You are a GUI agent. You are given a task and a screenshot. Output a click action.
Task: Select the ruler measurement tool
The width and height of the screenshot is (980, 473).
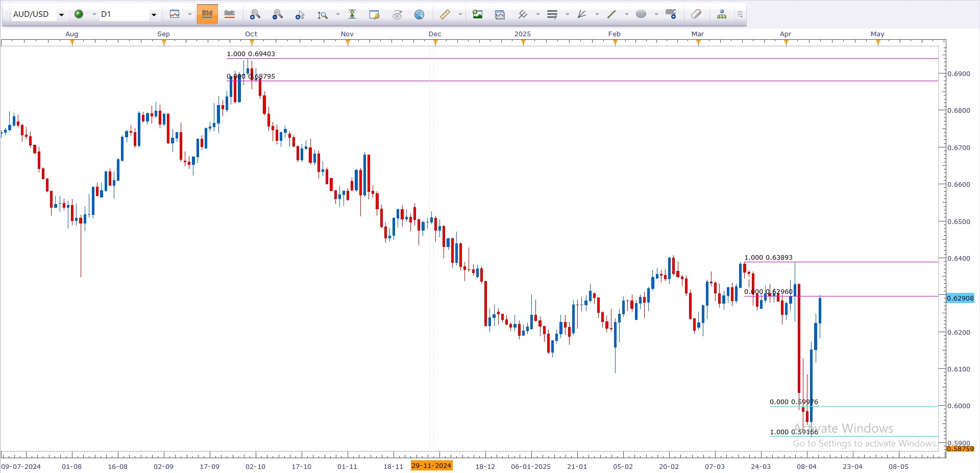coord(445,14)
